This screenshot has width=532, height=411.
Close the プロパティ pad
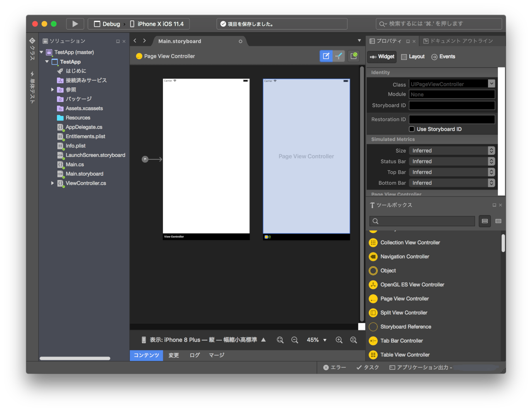click(x=414, y=41)
